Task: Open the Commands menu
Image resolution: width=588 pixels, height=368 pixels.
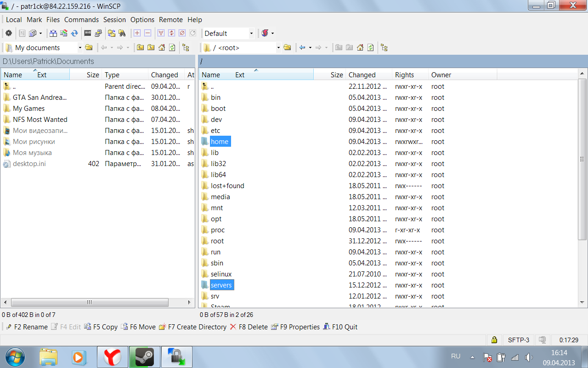Action: click(81, 20)
